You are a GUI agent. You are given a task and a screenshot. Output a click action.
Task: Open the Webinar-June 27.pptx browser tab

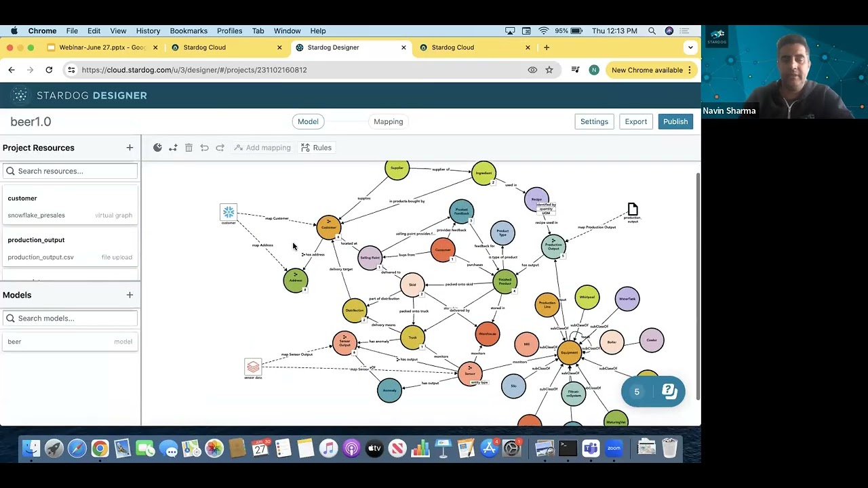click(102, 47)
